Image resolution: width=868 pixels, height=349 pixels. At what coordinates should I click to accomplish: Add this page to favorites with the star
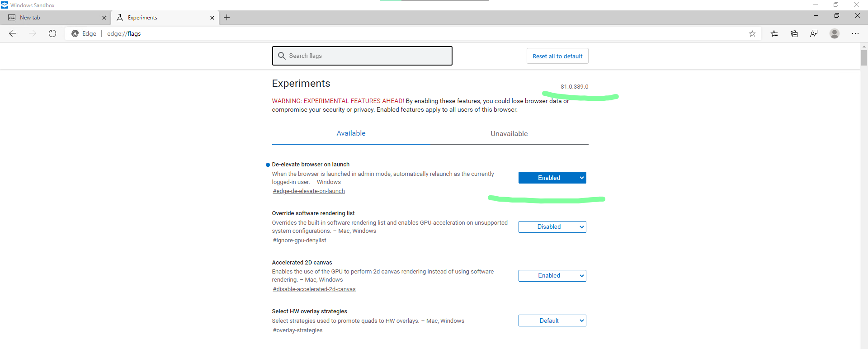(x=753, y=33)
